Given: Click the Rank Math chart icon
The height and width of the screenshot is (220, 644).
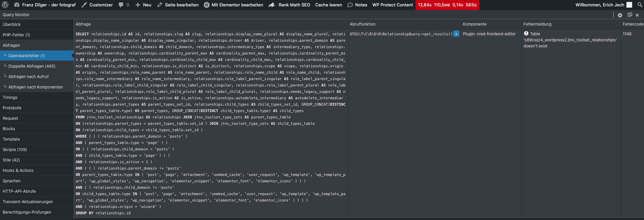Looking at the screenshot, I should (272, 5).
